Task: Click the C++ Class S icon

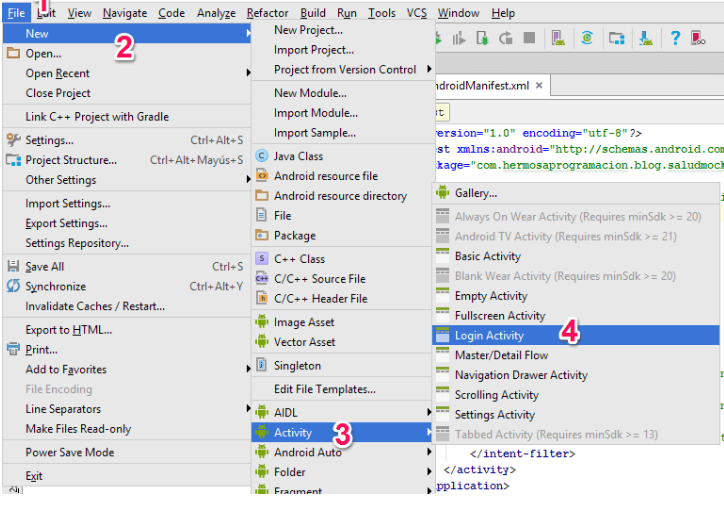Action: (262, 258)
